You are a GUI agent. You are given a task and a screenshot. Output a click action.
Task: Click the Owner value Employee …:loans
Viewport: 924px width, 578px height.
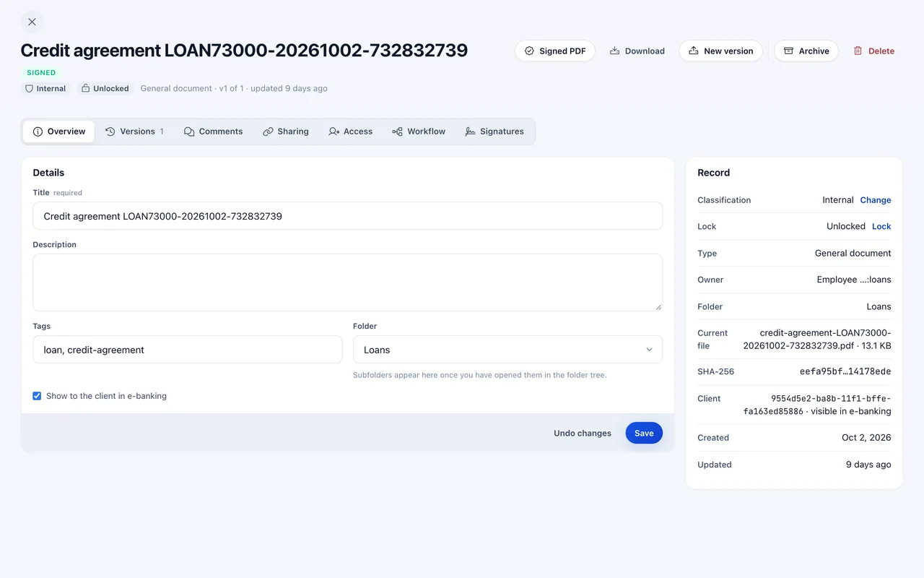[854, 280]
